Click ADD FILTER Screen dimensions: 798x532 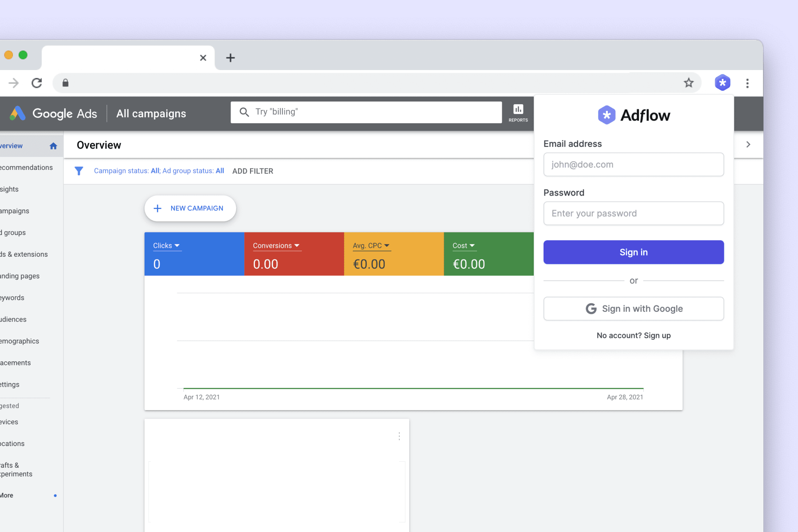click(253, 171)
